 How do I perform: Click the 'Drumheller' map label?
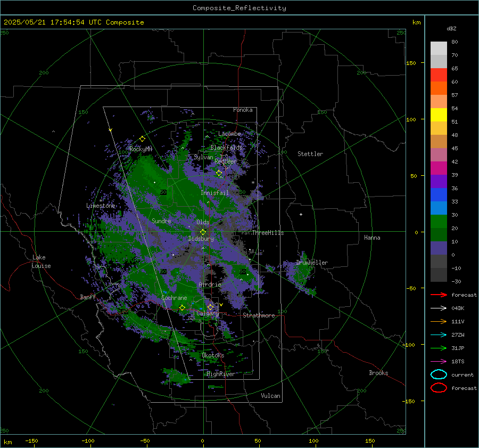pos(312,263)
